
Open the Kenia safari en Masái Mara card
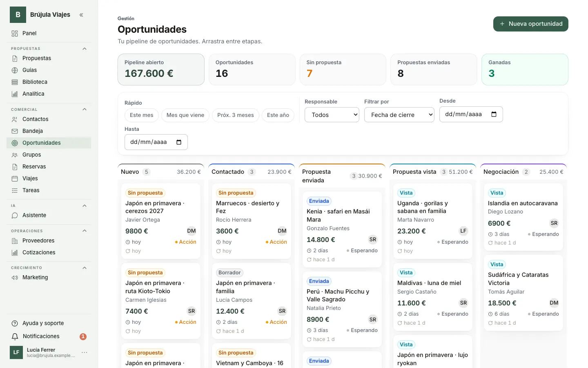342,230
